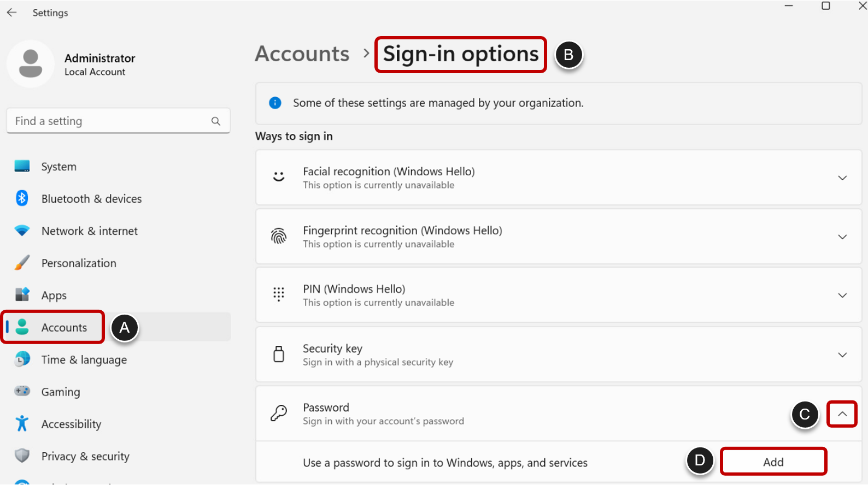Open Accessibility settings label
Screen dimensions: 868x496
click(x=72, y=424)
